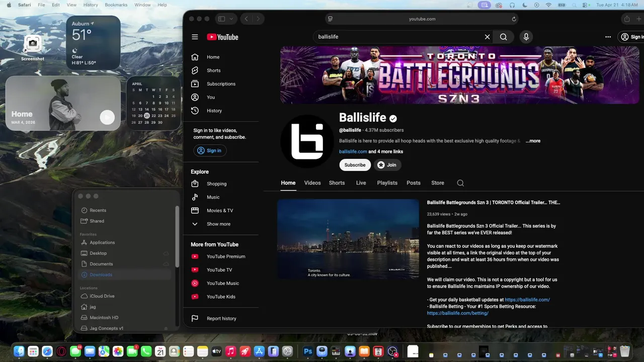Open the ballislife.com/betting link
Screen dimensions: 644x362
coord(458,313)
